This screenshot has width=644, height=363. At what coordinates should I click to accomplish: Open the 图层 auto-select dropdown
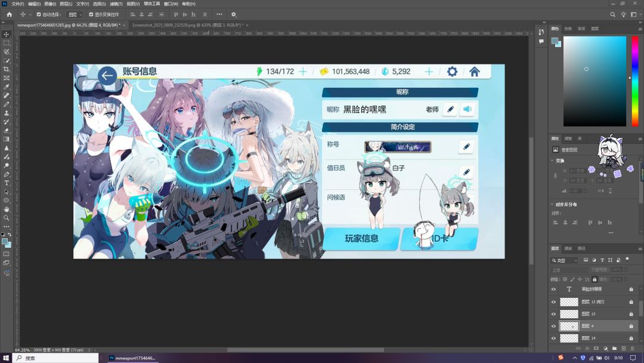coord(75,14)
